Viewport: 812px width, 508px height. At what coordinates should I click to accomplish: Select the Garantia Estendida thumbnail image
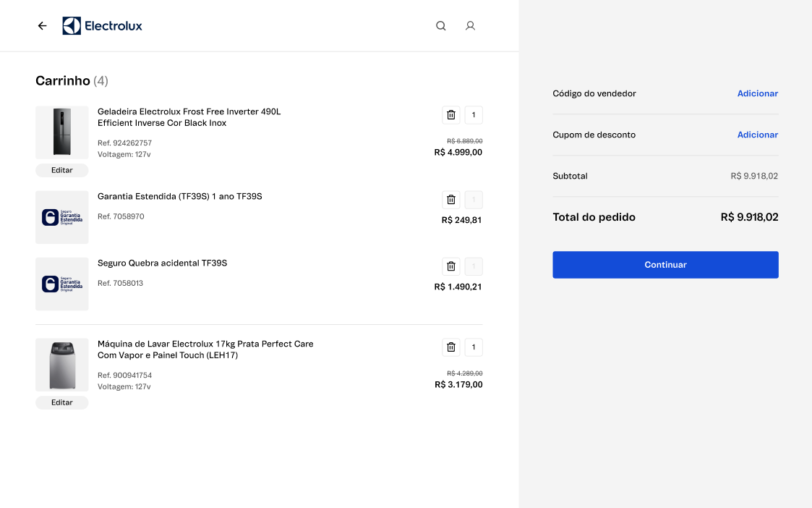tap(62, 217)
